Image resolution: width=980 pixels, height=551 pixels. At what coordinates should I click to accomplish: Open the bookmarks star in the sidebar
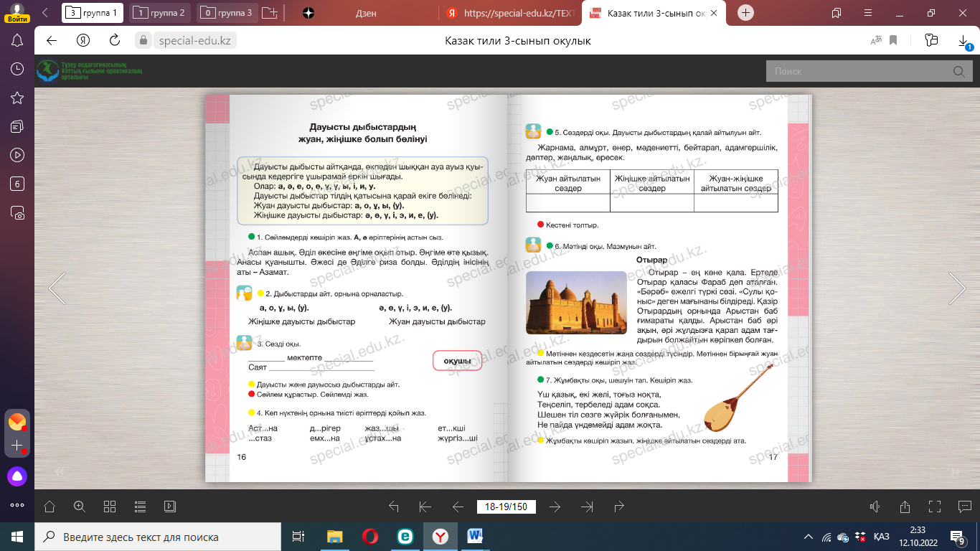pos(18,98)
